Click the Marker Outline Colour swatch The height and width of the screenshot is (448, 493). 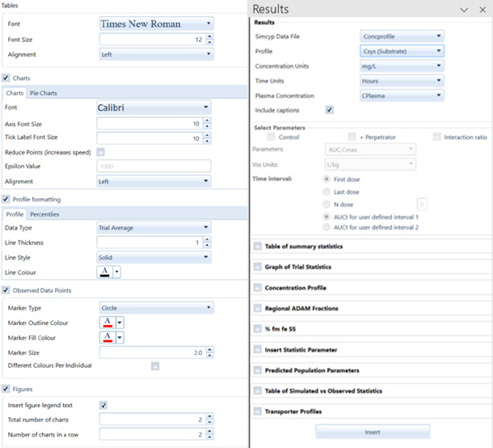coord(107,323)
